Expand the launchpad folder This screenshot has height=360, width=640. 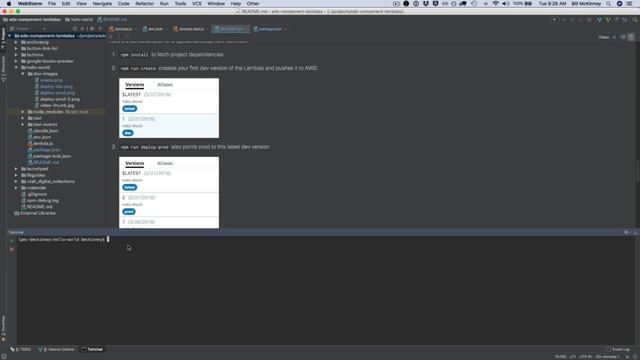coord(16,169)
